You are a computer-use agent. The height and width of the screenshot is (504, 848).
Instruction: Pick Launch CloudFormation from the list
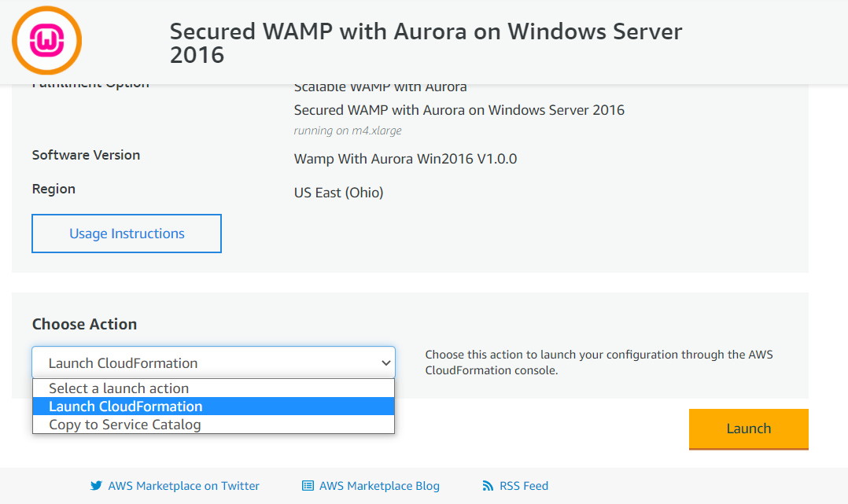pos(214,407)
